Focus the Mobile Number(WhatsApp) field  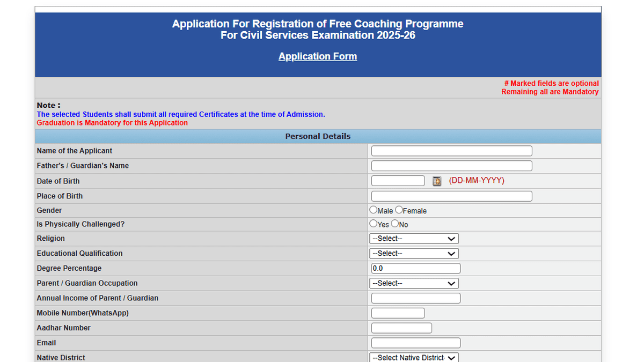[398, 313]
